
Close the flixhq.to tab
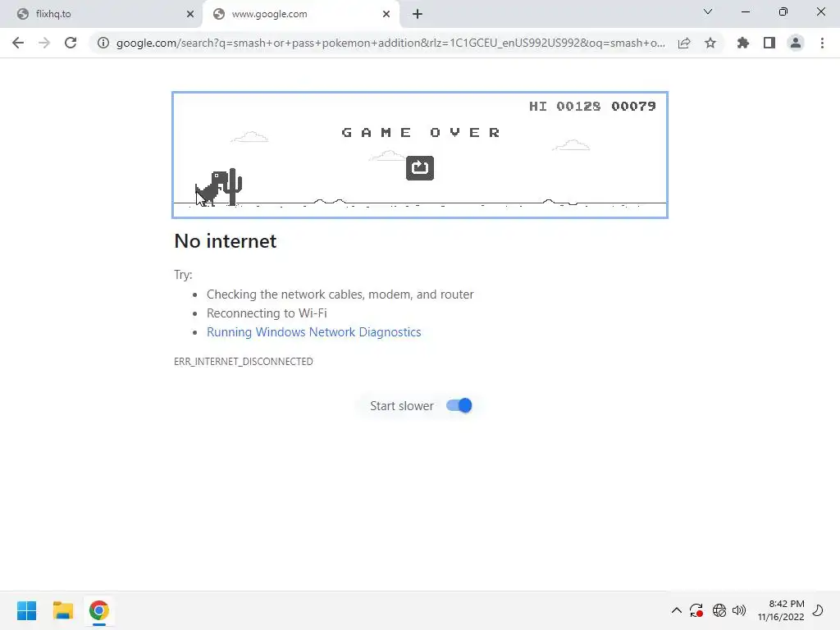point(189,14)
